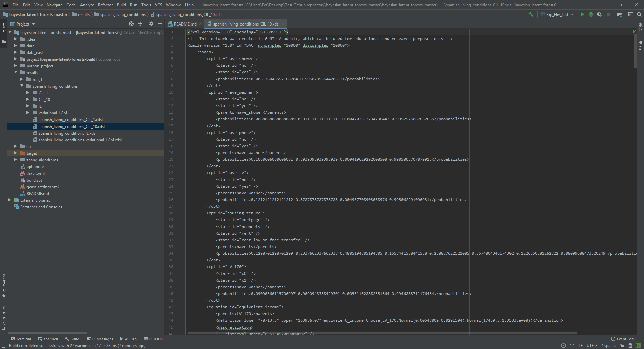Open the Build tool window
Screen dimensions: 644x349
tap(72, 339)
